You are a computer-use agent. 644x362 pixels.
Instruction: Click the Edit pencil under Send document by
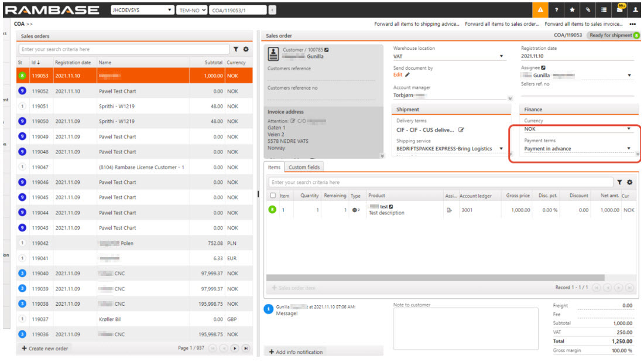tap(407, 75)
